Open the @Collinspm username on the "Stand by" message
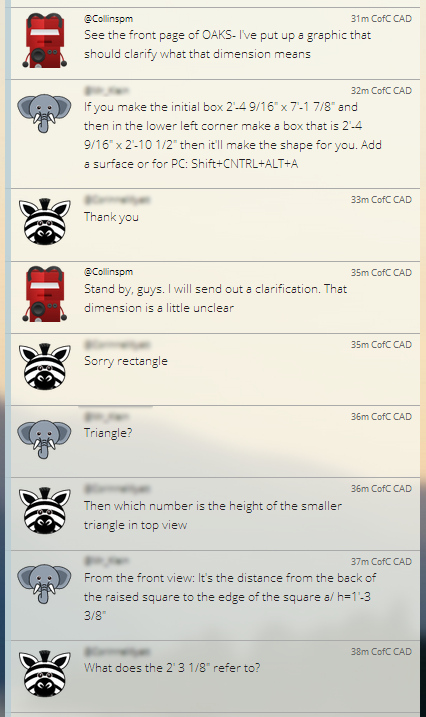Image resolution: width=426 pixels, height=717 pixels. [x=108, y=272]
